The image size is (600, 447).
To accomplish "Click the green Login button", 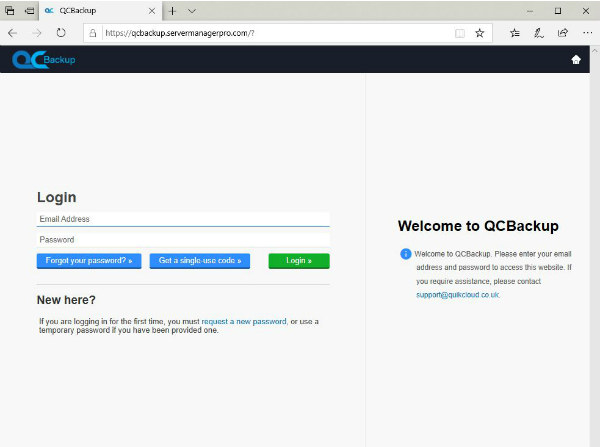I will pyautogui.click(x=299, y=261).
